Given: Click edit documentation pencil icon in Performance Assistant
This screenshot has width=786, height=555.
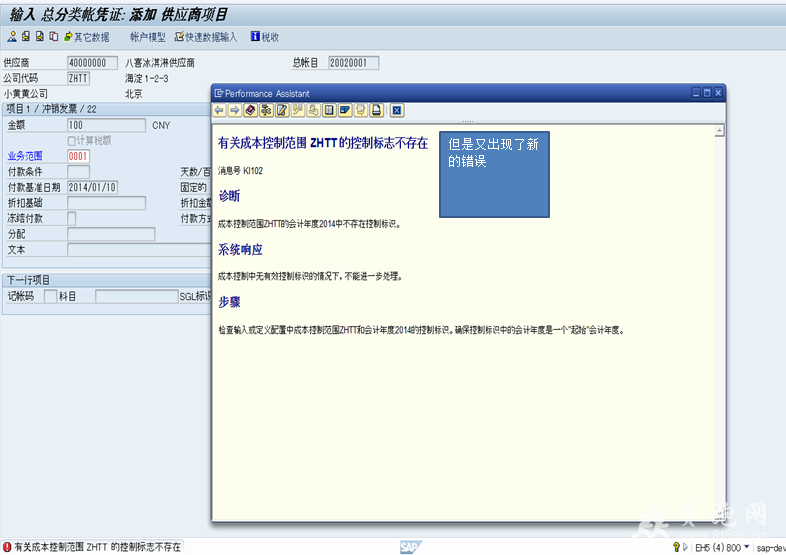Looking at the screenshot, I should [x=282, y=110].
